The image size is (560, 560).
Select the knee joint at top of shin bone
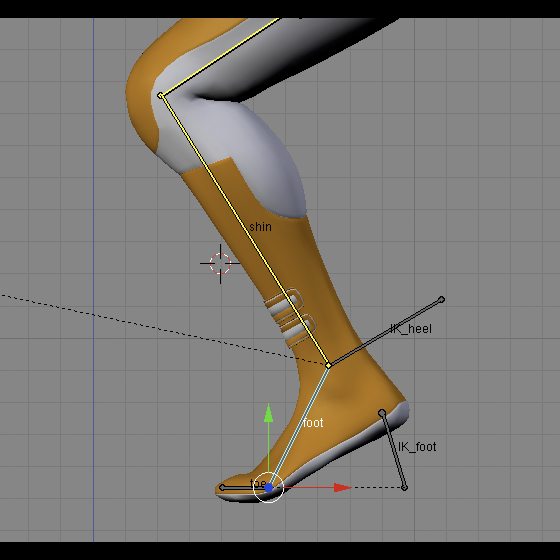click(x=160, y=95)
